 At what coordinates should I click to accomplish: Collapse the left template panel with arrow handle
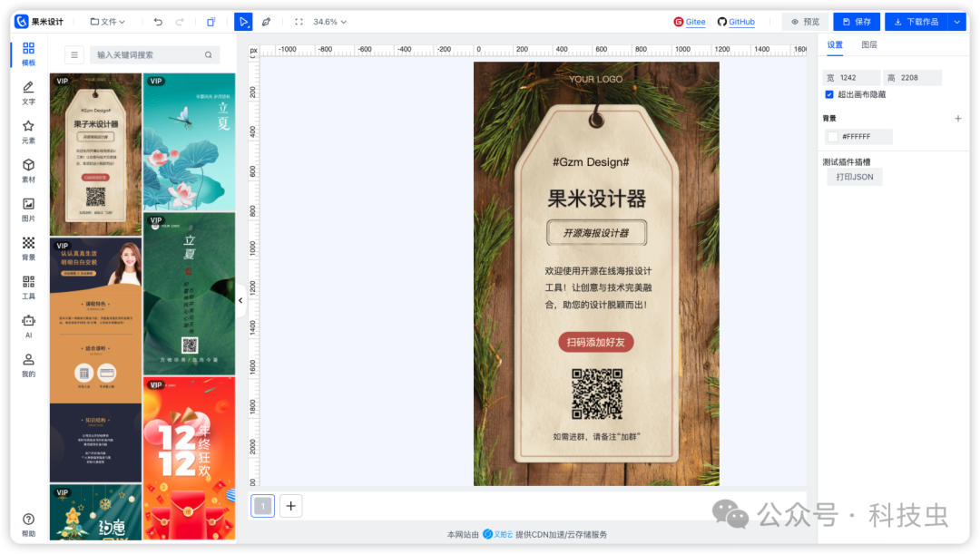pos(240,300)
